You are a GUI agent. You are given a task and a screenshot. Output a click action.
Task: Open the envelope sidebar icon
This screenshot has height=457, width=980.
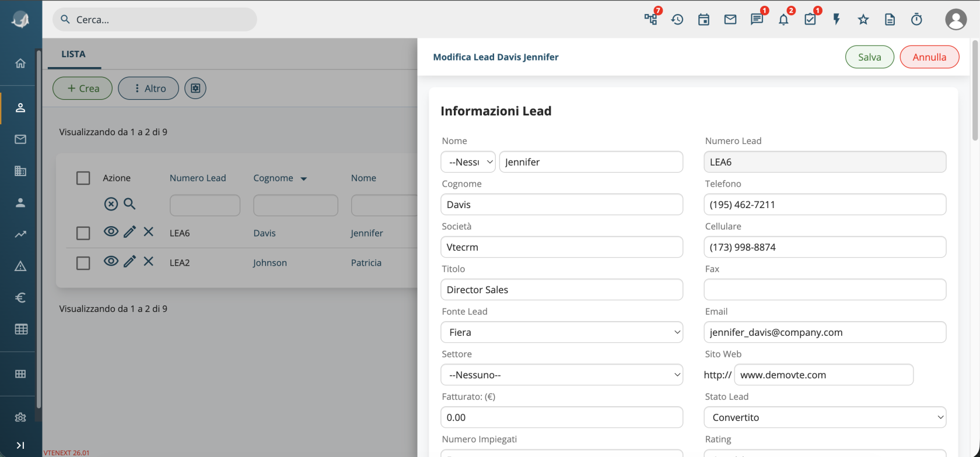[20, 139]
